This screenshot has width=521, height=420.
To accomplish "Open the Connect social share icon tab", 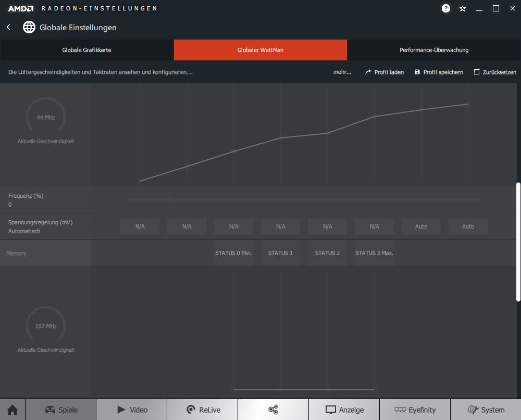I will (273, 410).
